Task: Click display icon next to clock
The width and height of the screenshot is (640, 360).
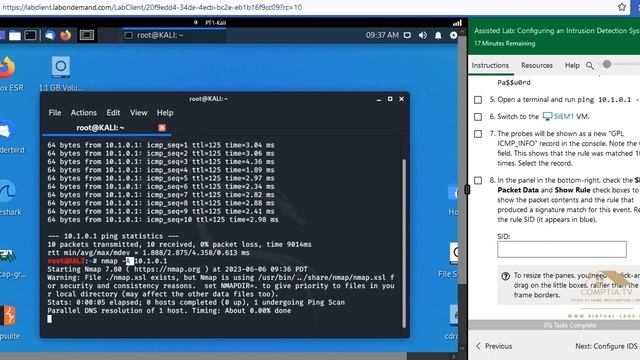Action: pyautogui.click(x=407, y=36)
